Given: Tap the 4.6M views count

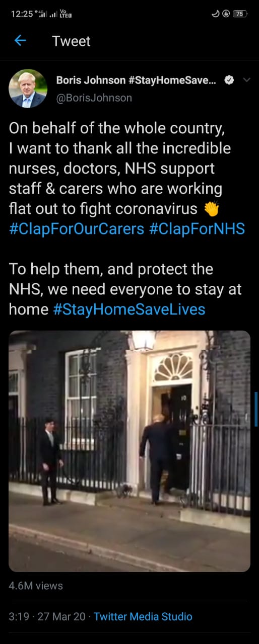Looking at the screenshot, I should (36, 586).
